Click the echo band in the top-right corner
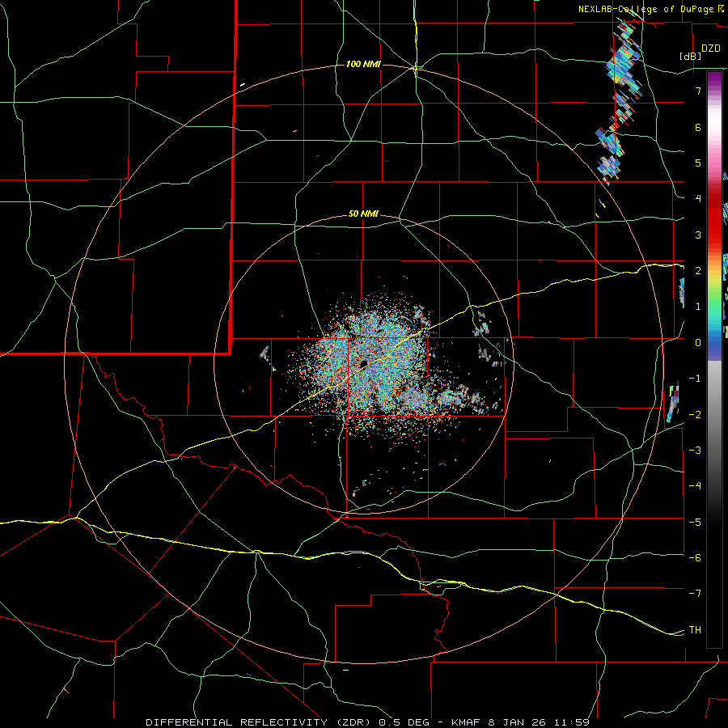 [x=620, y=99]
